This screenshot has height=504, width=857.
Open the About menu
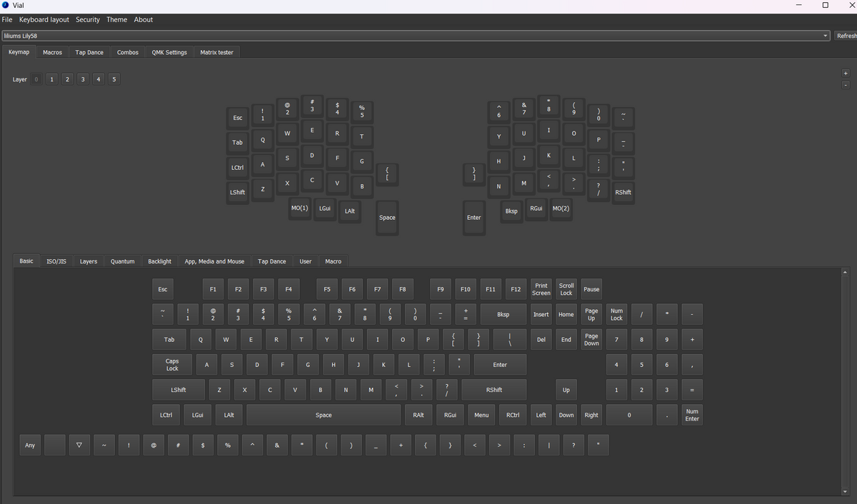(x=144, y=20)
